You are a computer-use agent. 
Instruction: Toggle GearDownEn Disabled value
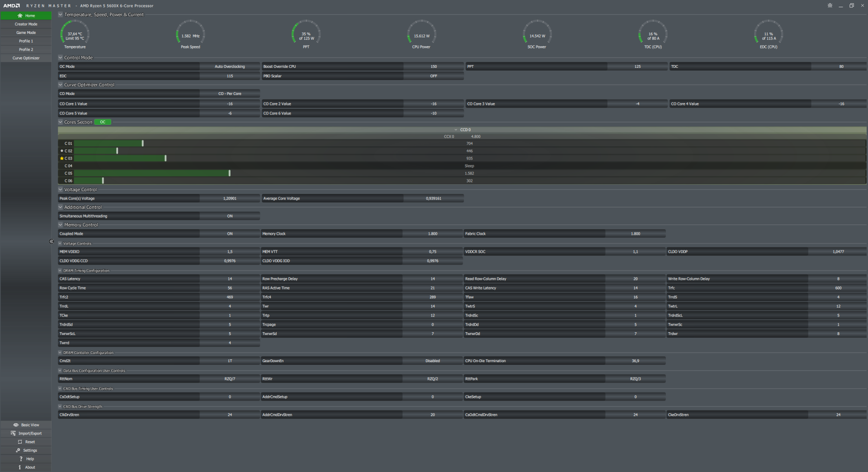433,361
